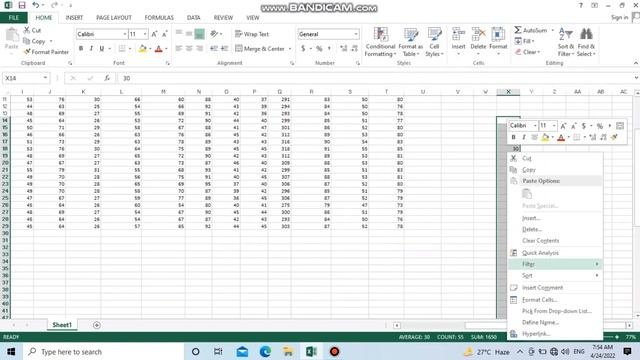This screenshot has width=640, height=360.
Task: Add a new sheet with plus button
Action: [97, 325]
